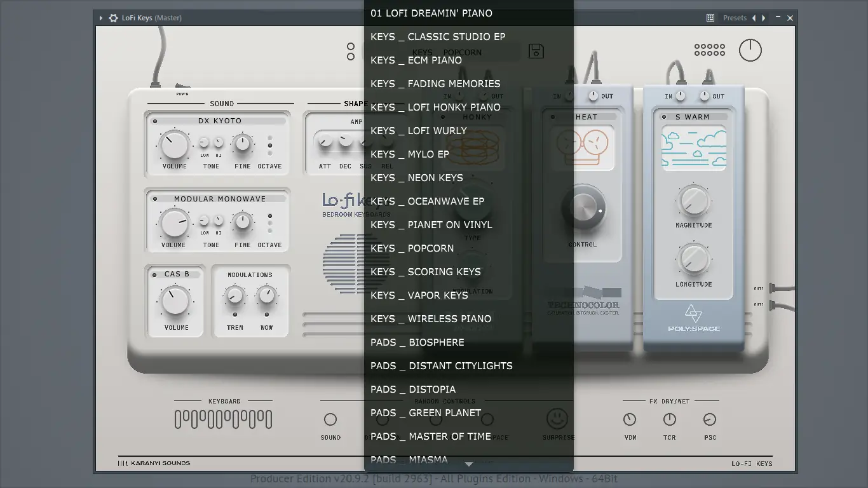The image size is (868, 488).
Task: Click the S WARM Magnitude knob
Action: [x=694, y=201]
